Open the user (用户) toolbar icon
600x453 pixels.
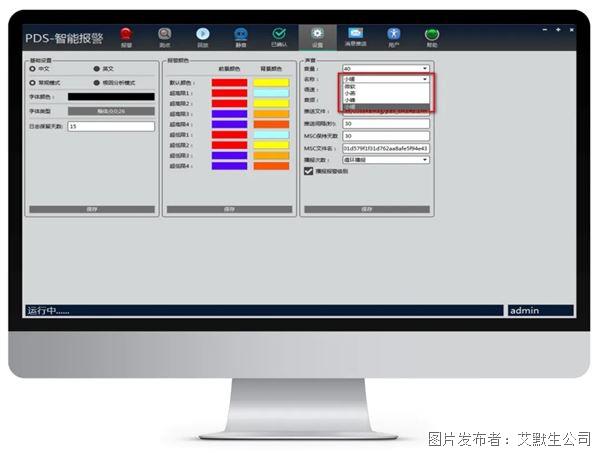[393, 36]
